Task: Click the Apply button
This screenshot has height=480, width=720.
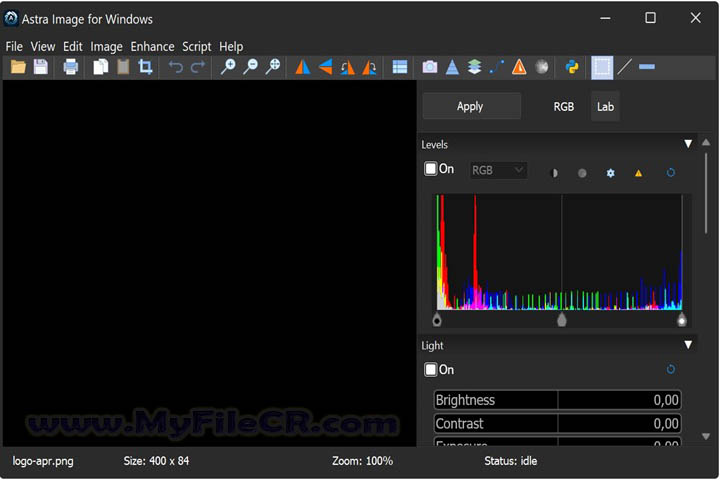Action: click(x=471, y=106)
